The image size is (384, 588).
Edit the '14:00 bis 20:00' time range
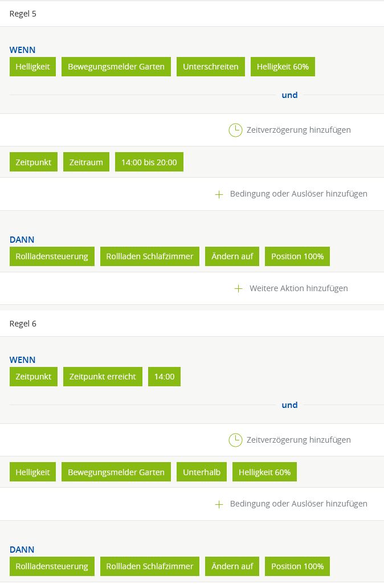[x=149, y=162]
